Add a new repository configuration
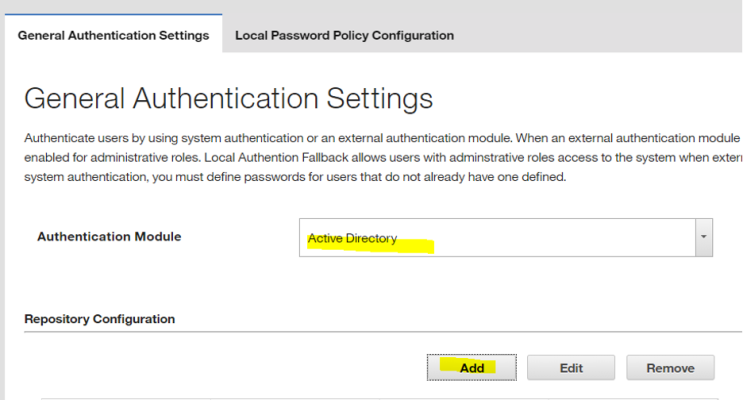This screenshot has height=400, width=743. click(471, 367)
